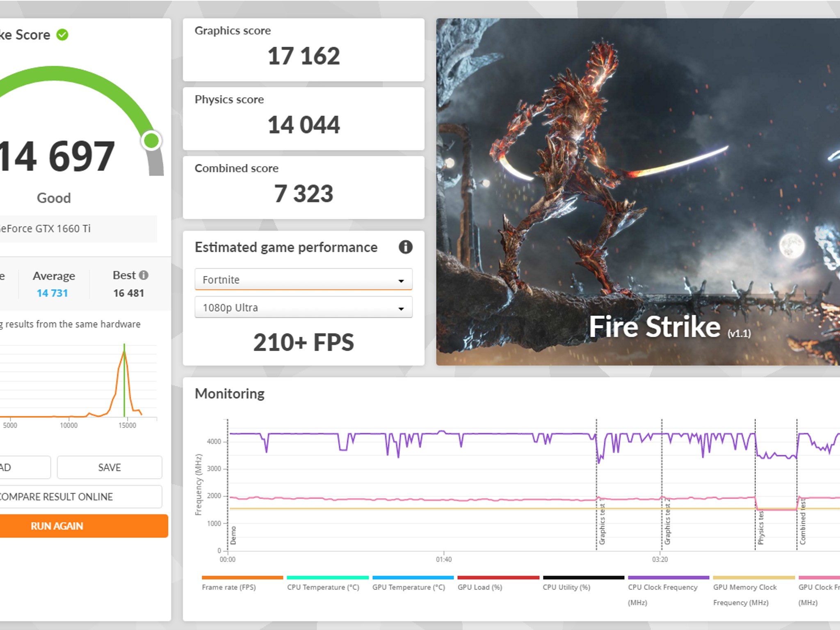Click the green gauge score indicator knob
The image size is (840, 630).
[x=152, y=141]
